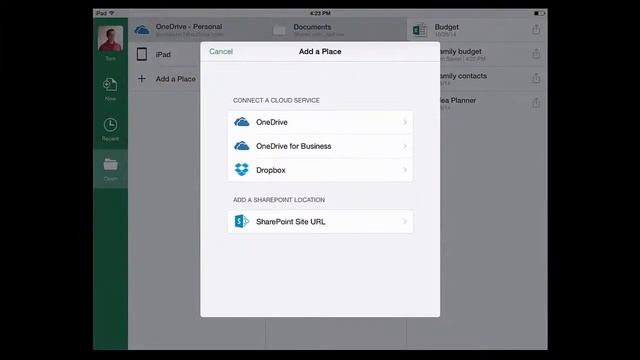640x360 pixels.
Task: Tap the SharePoint logo icon
Action: [x=242, y=222]
